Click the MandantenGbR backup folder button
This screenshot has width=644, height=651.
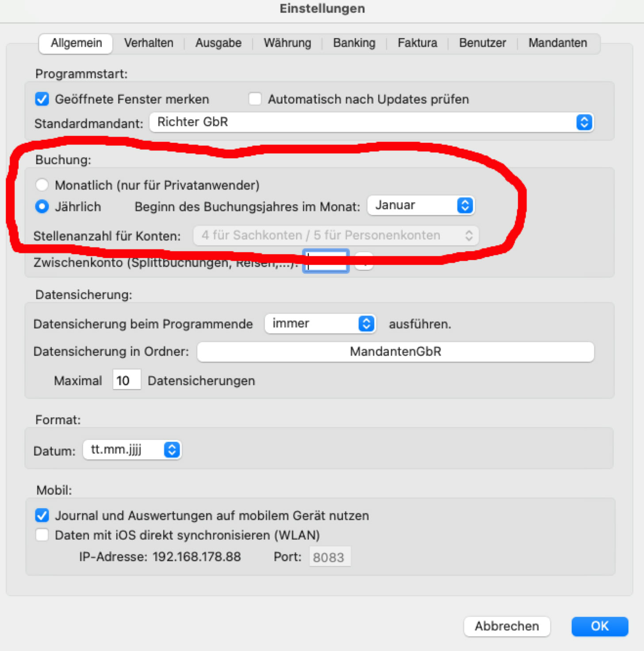point(395,352)
